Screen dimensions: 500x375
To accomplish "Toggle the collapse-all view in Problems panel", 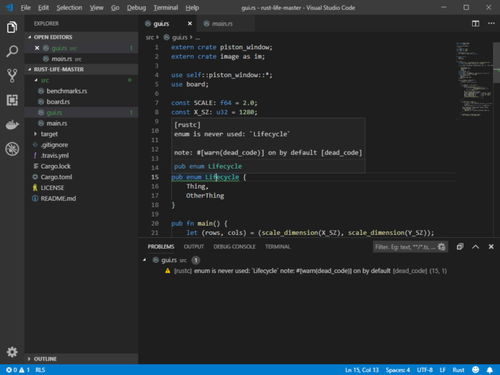I will [460, 247].
